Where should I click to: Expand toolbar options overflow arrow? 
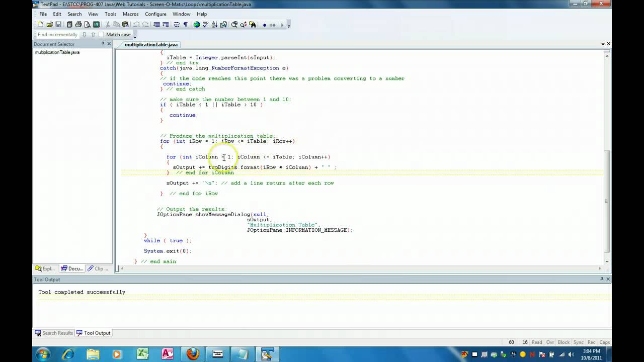coord(289,26)
